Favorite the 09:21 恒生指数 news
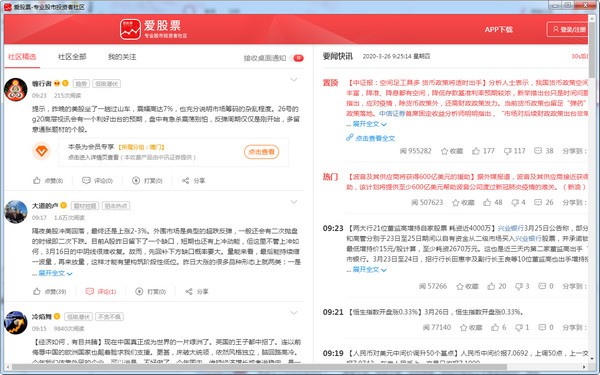Screen dimensions: 600x375 point(471,328)
